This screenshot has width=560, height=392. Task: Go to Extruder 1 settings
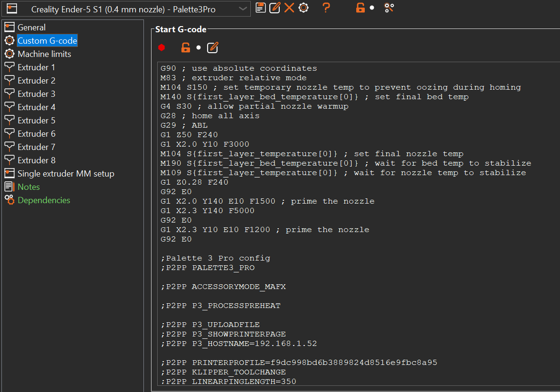tap(36, 67)
